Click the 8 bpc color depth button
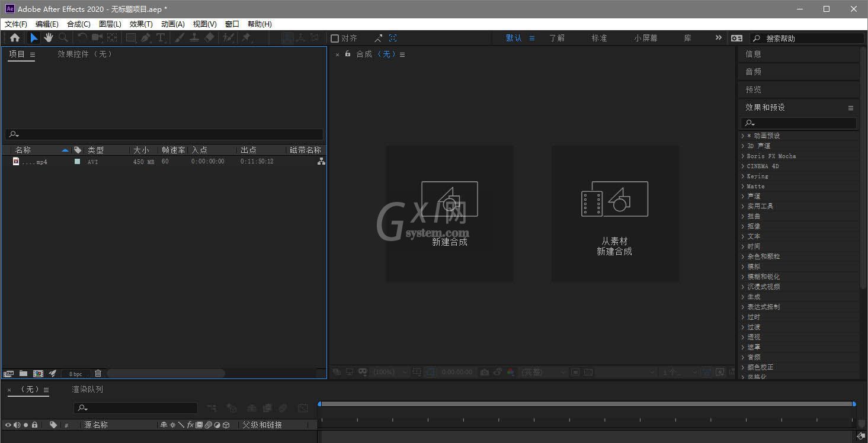The image size is (868, 443). tap(76, 374)
